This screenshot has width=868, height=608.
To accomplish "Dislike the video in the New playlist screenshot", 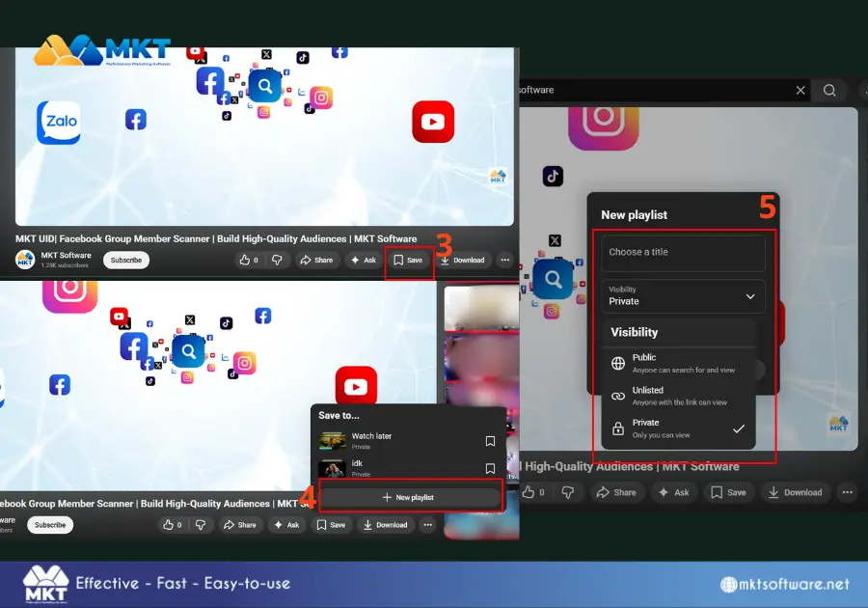I will 568,492.
